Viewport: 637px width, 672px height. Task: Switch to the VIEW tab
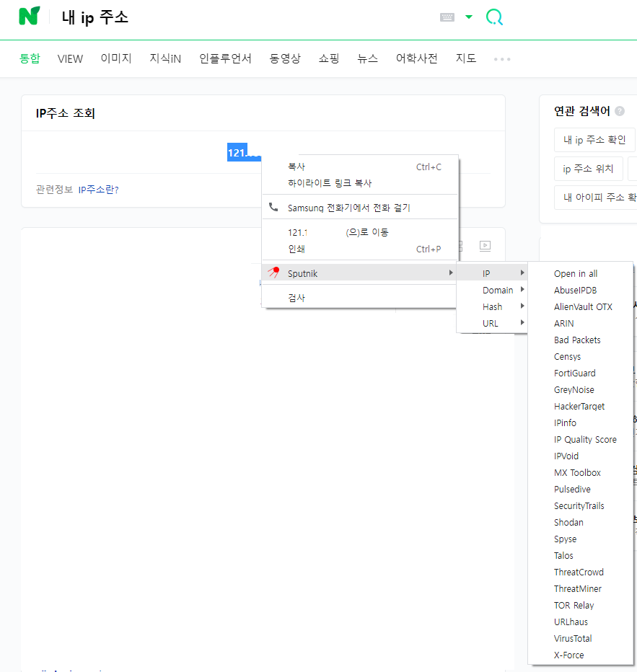[x=70, y=58]
